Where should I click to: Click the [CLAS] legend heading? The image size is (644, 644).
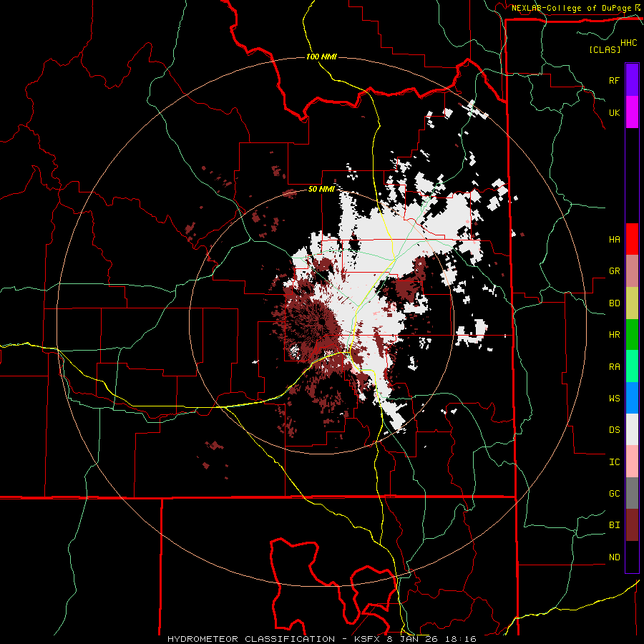coord(605,49)
